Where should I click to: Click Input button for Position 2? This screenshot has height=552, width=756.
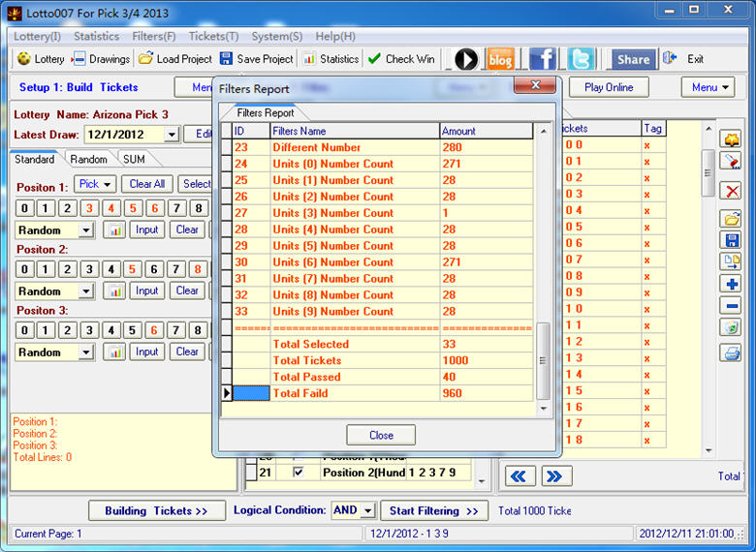tap(147, 291)
